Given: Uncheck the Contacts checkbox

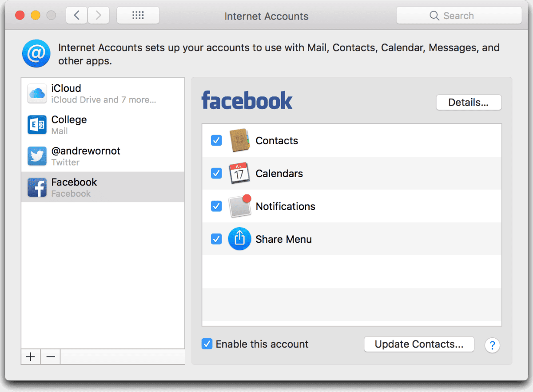Looking at the screenshot, I should click(216, 140).
